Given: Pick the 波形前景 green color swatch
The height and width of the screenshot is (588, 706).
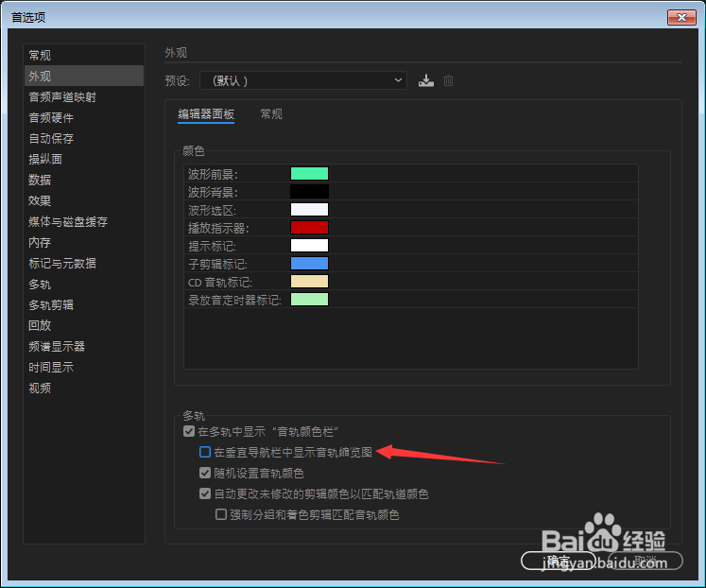Looking at the screenshot, I should click(309, 173).
